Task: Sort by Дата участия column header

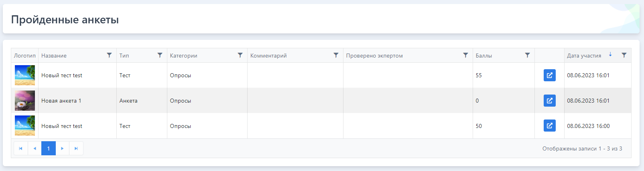Action: tap(584, 56)
